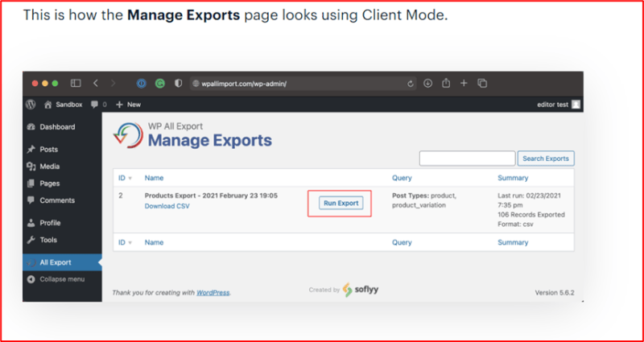Click the Safari sidebar toggle icon

(76, 84)
